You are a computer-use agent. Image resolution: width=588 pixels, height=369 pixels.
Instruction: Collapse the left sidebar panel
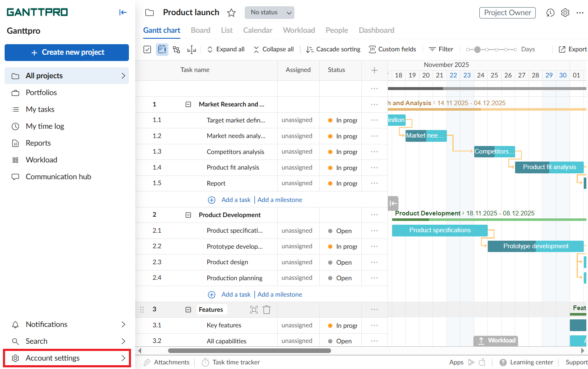(x=123, y=13)
